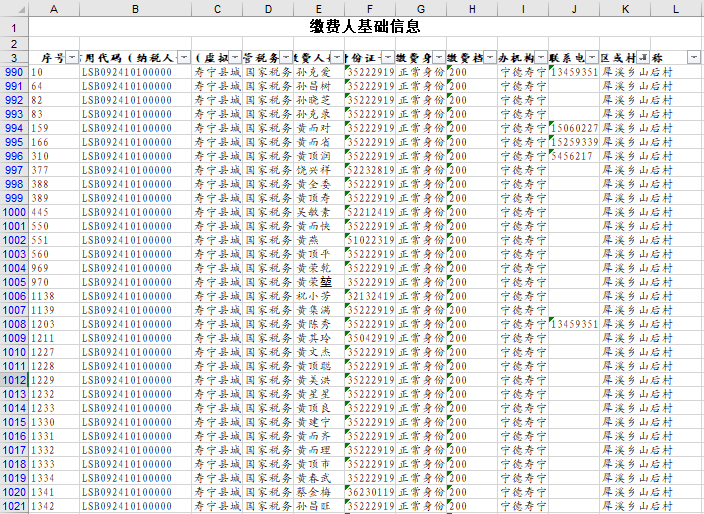
Task: Select row 990 header
Action: [x=14, y=72]
